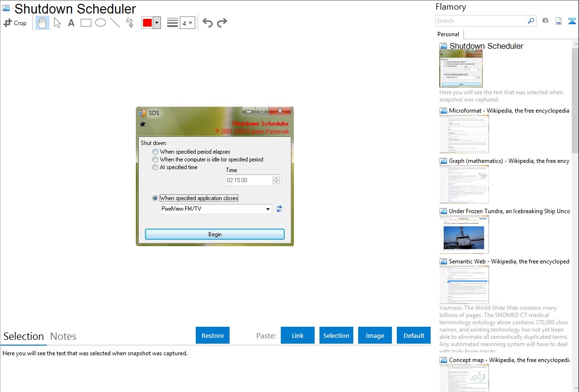Click the Flamory app icon beside main title
The image size is (579, 392).
point(6,8)
